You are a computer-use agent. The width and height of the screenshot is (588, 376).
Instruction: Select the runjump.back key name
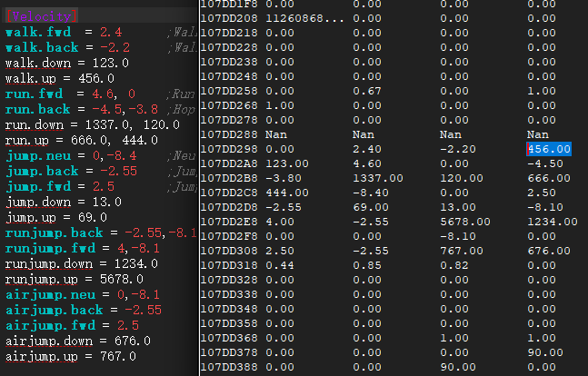point(54,233)
